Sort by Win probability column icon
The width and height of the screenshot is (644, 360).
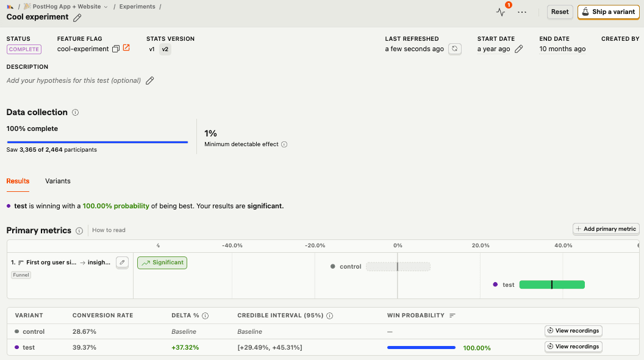pos(452,316)
